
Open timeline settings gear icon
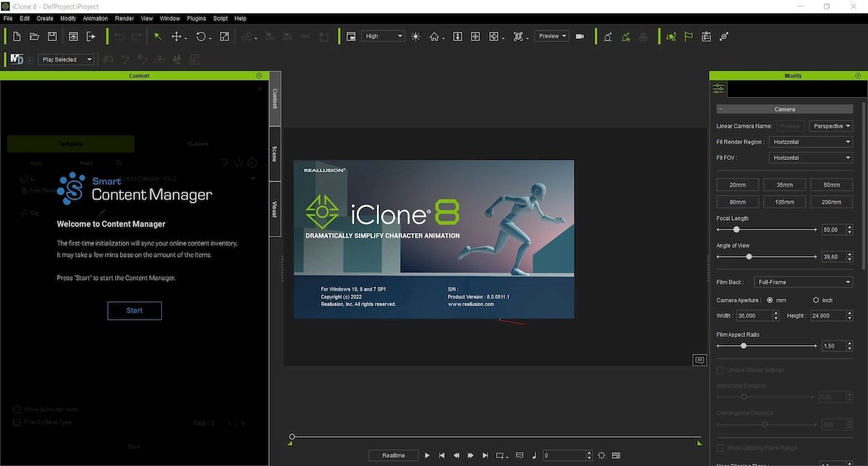601,455
